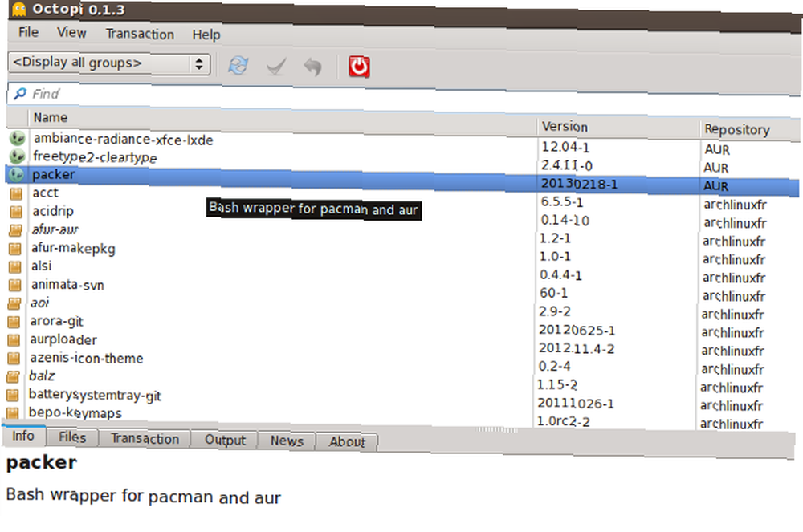Click the alien icon beside freetype2-cleartype
Screen dimensions: 803x532
click(x=18, y=156)
